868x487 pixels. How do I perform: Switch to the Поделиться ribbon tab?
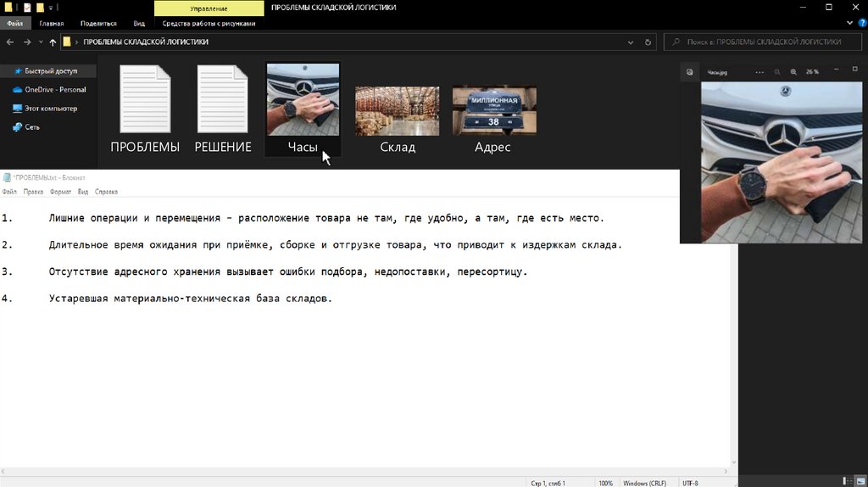tap(98, 24)
